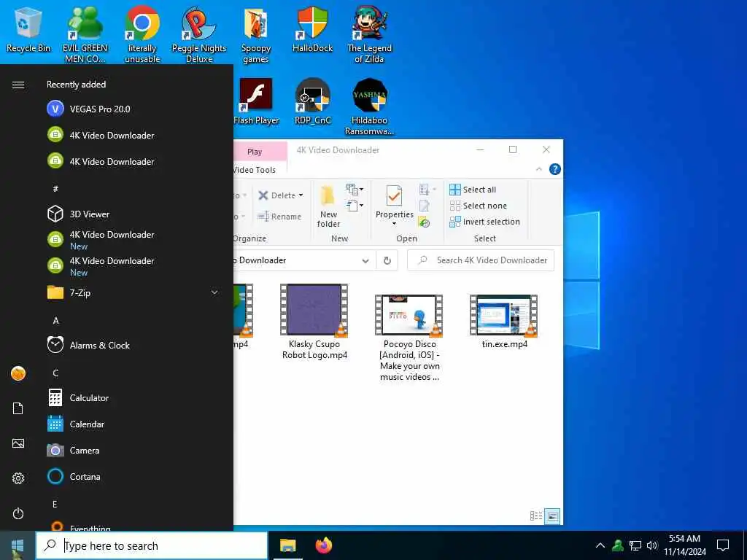Click Invert selection in the ribbon
Image resolution: width=747 pixels, height=560 pixels.
point(484,222)
